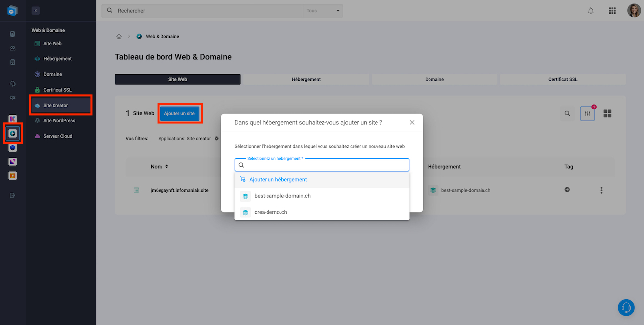The height and width of the screenshot is (325, 644).
Task: Go to home breadcrumb icon
Action: (119, 36)
